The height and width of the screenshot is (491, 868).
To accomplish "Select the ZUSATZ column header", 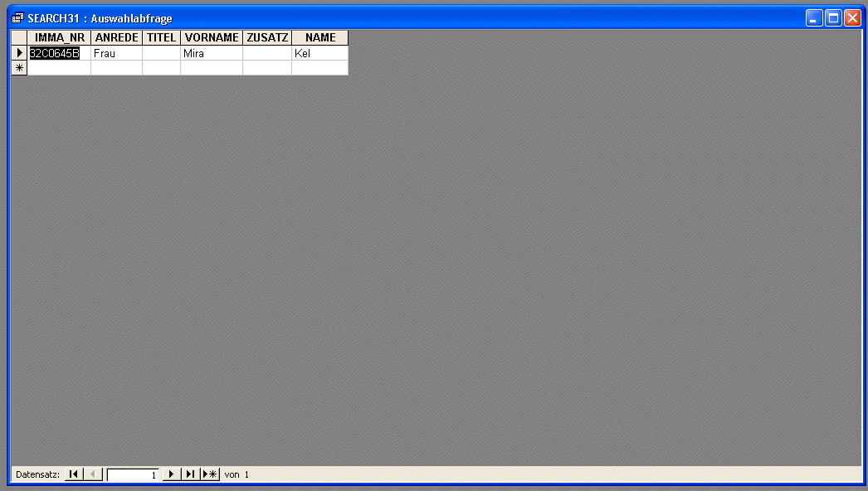I will coord(267,37).
